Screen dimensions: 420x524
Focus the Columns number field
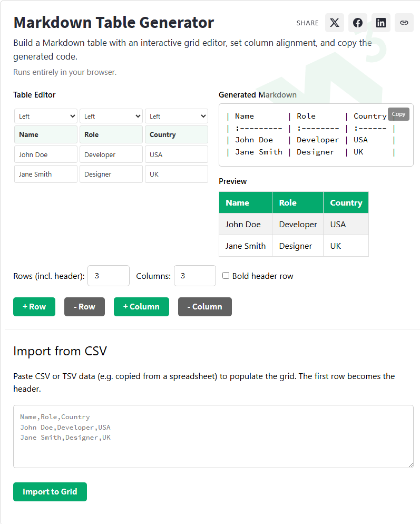click(195, 276)
